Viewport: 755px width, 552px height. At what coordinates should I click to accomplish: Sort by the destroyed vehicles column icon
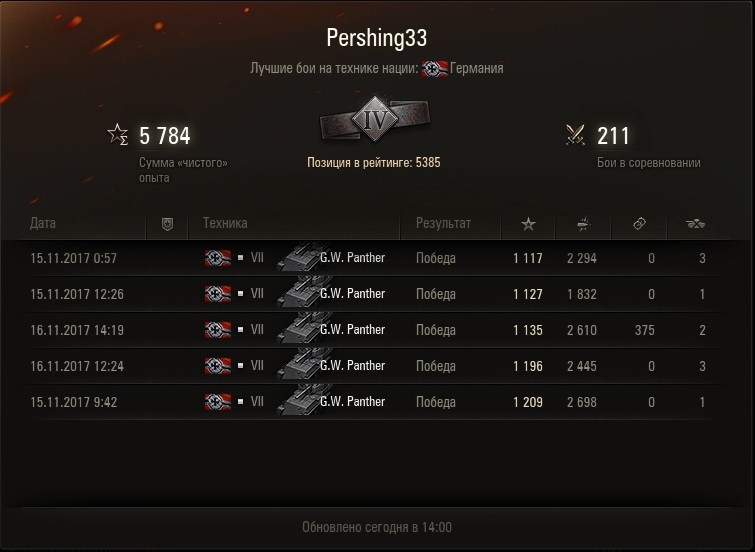click(695, 223)
